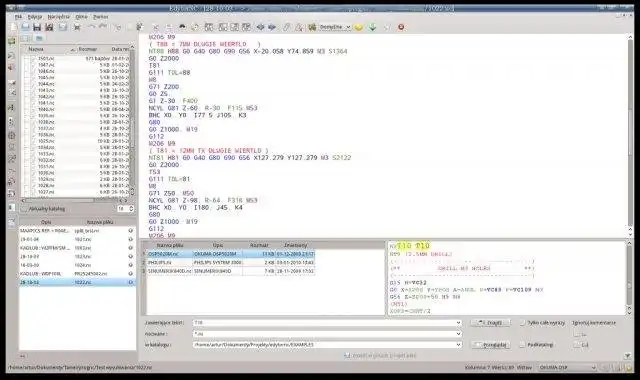Image resolution: width=640 pixels, height=380 pixels.
Task: Click the green down-arrow toolbar icon
Action: (x=373, y=27)
